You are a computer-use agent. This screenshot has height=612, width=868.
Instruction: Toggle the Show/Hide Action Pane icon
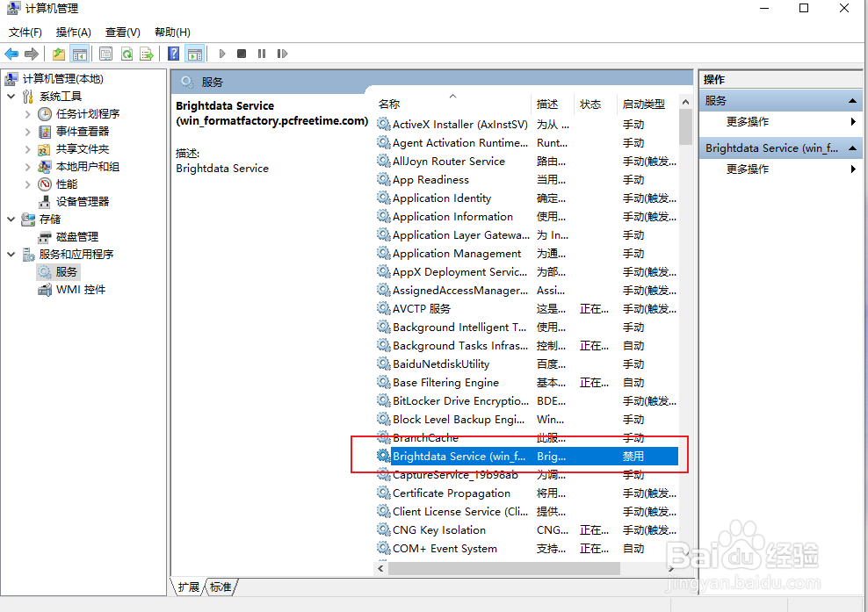click(195, 54)
